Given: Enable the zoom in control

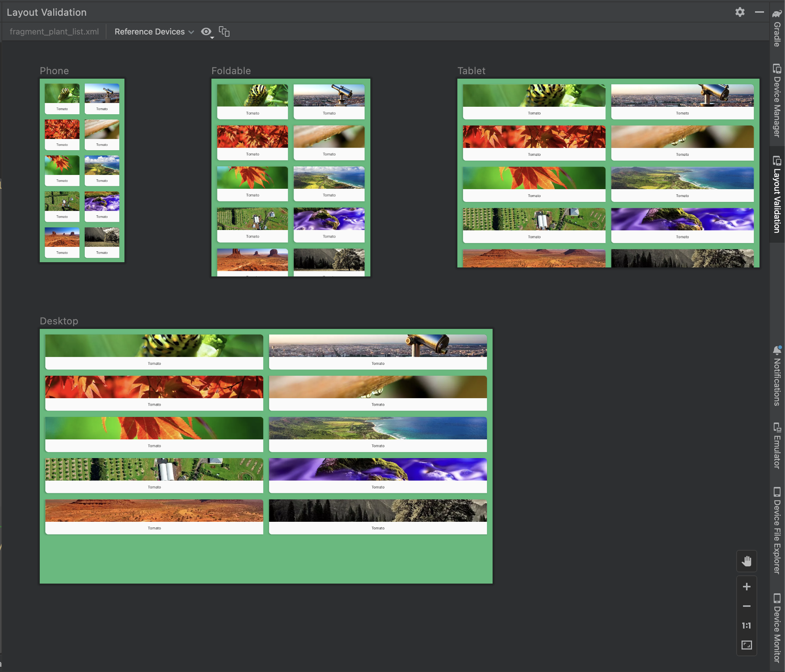Looking at the screenshot, I should click(x=747, y=586).
